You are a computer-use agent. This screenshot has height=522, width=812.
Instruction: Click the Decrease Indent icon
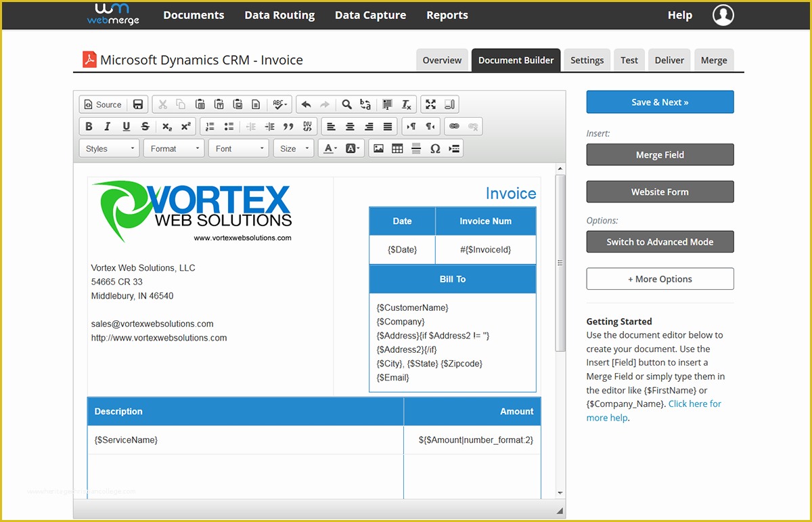[250, 127]
